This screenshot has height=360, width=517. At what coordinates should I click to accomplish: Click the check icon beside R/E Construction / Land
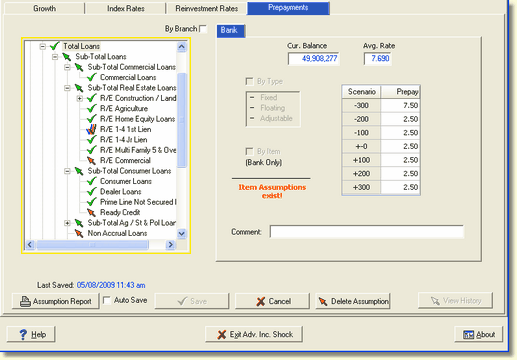click(x=92, y=98)
